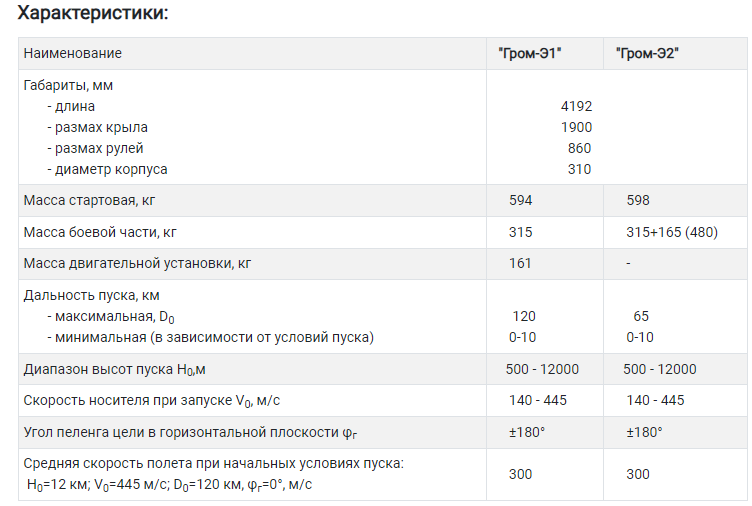The height and width of the screenshot is (506, 752).
Task: Select the length value 4192
Action: (x=576, y=106)
